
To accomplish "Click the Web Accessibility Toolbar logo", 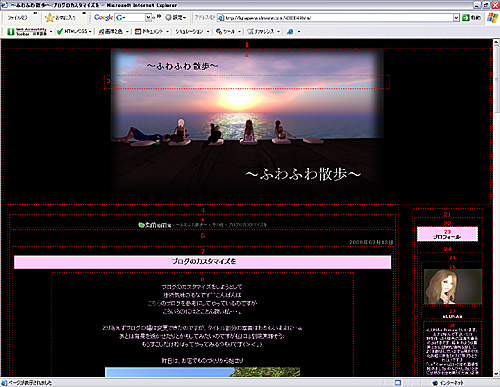I will [x=27, y=31].
